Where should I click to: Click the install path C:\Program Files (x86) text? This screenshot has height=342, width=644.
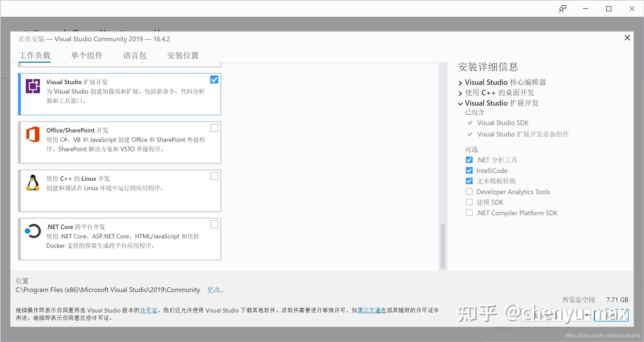[x=108, y=290]
